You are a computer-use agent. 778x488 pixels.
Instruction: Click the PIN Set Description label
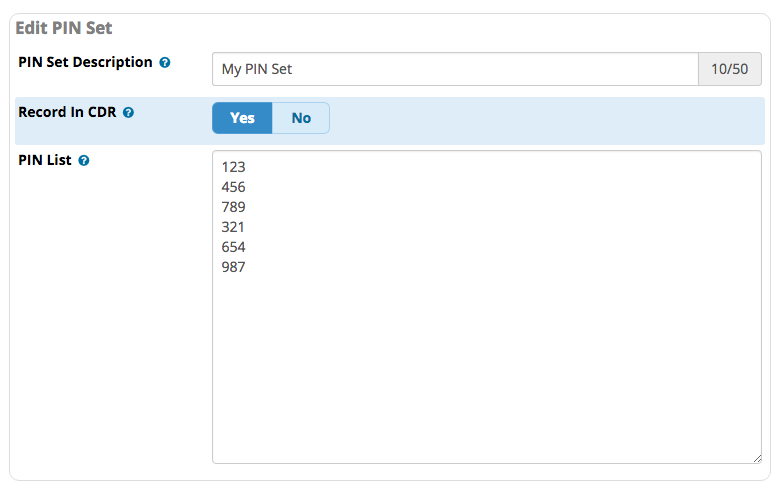point(85,62)
